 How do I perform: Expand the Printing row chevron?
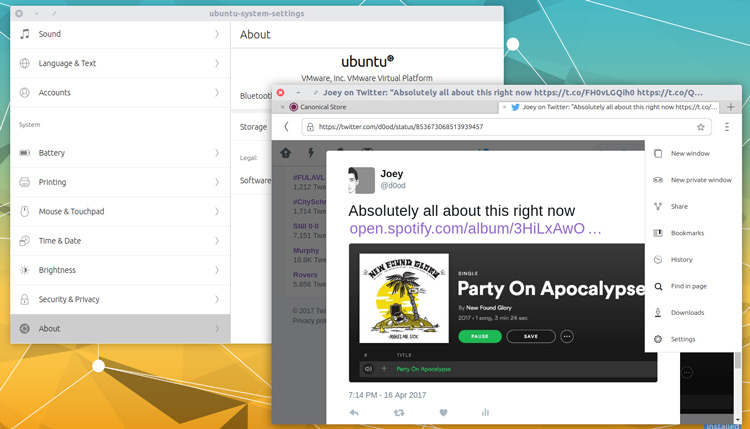point(217,182)
